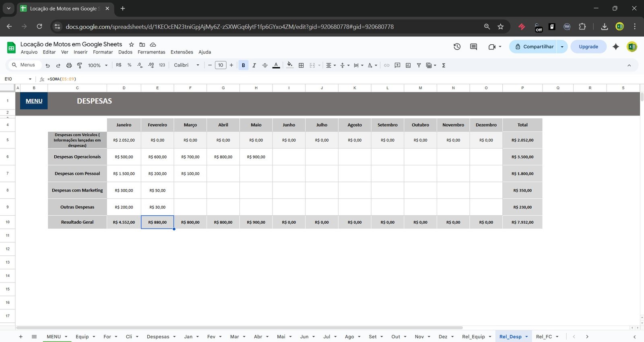Open the Formatar menu

[103, 52]
